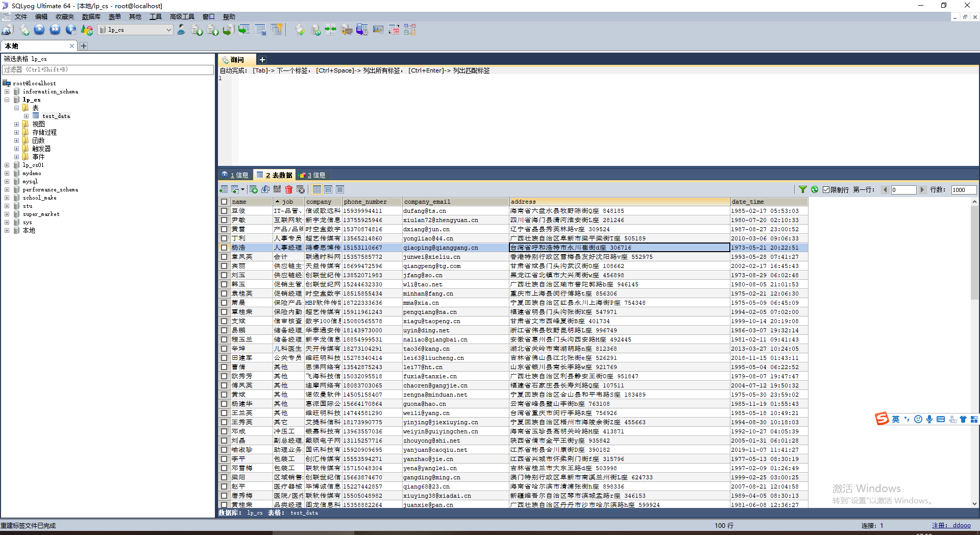
Task: Disable the 限制行 checkbox
Action: (x=825, y=189)
